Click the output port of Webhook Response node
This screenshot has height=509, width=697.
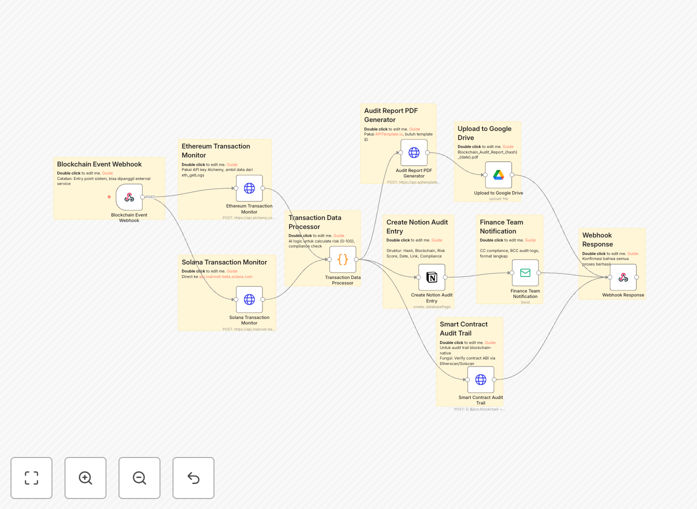coord(637,277)
